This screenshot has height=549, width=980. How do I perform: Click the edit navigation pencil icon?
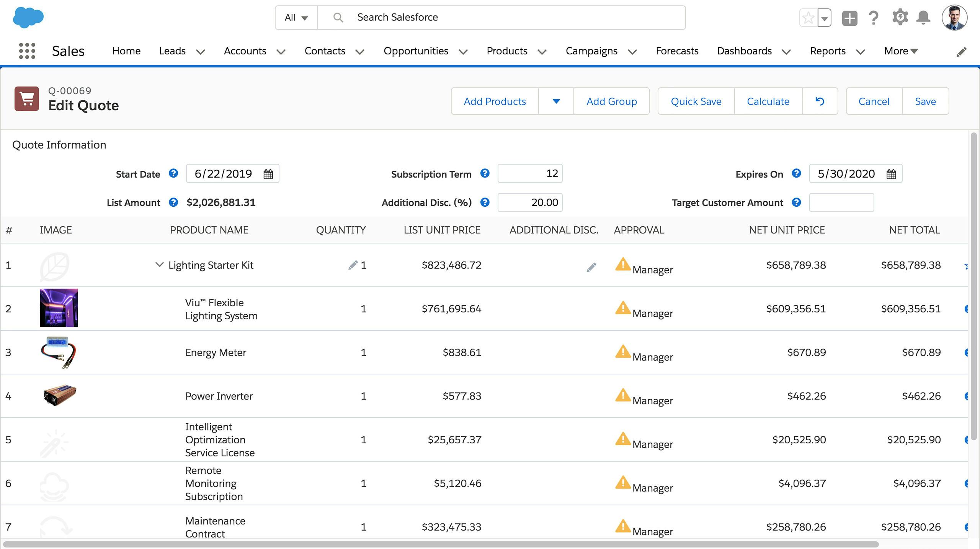pyautogui.click(x=961, y=52)
